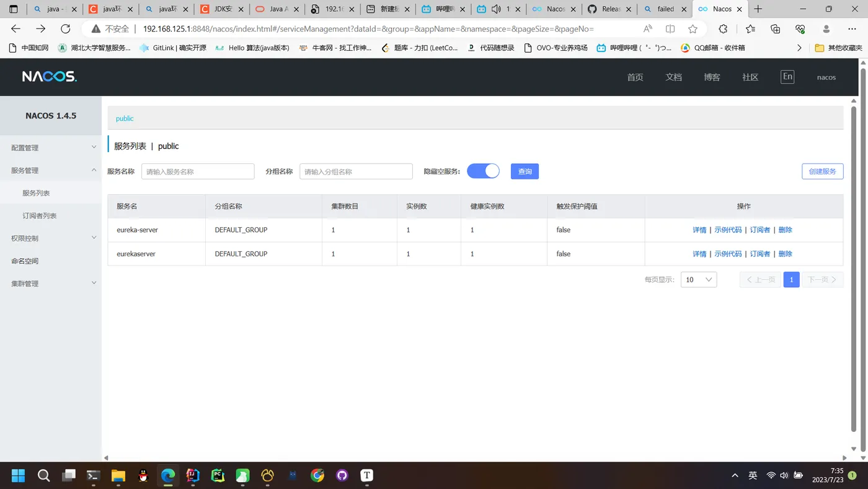Click the 查询 search button
Screen dimensions: 868x489
525,171
